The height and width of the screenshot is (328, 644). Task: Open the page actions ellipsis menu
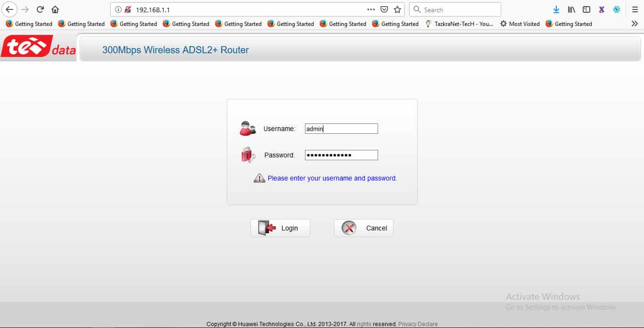371,9
